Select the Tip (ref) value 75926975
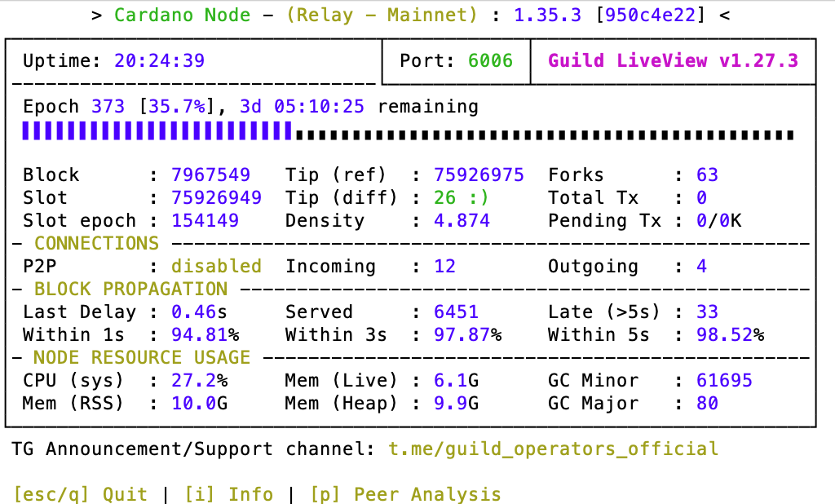This screenshot has width=835, height=504. coord(479,175)
